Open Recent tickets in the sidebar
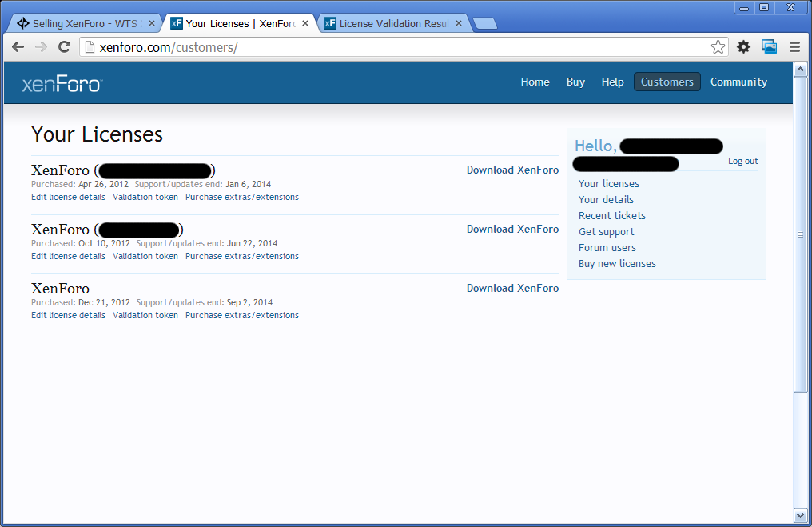Image resolution: width=812 pixels, height=527 pixels. (x=611, y=216)
